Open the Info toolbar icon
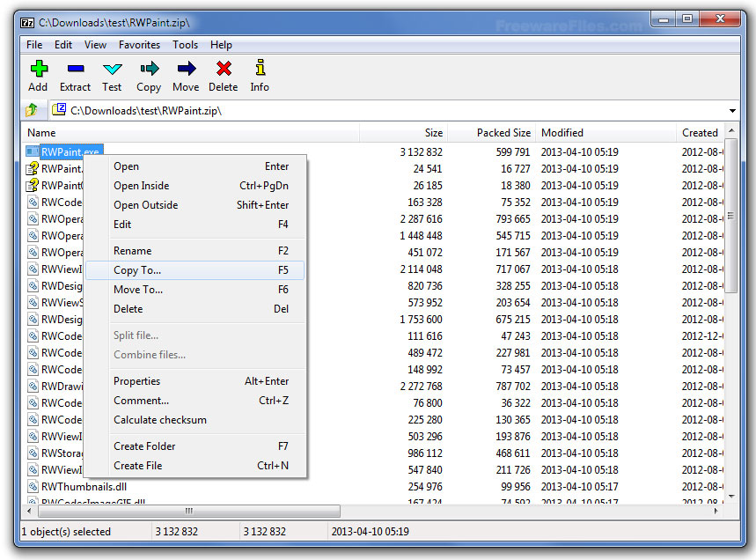Screen dimensions: 756x560 (261, 68)
